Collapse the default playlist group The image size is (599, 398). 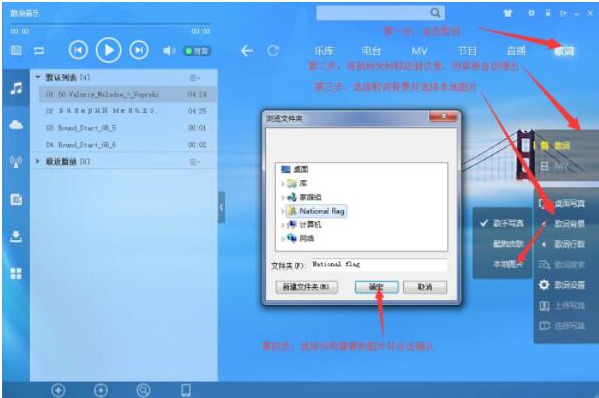point(37,77)
